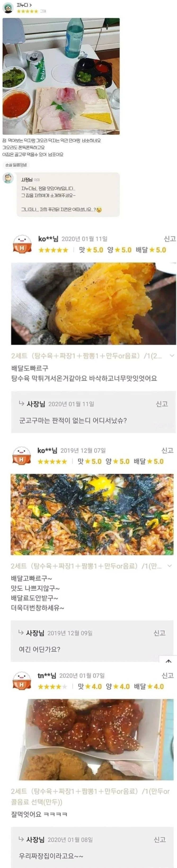Report the owner reply dated 2020년 01월 11일

point(162,404)
